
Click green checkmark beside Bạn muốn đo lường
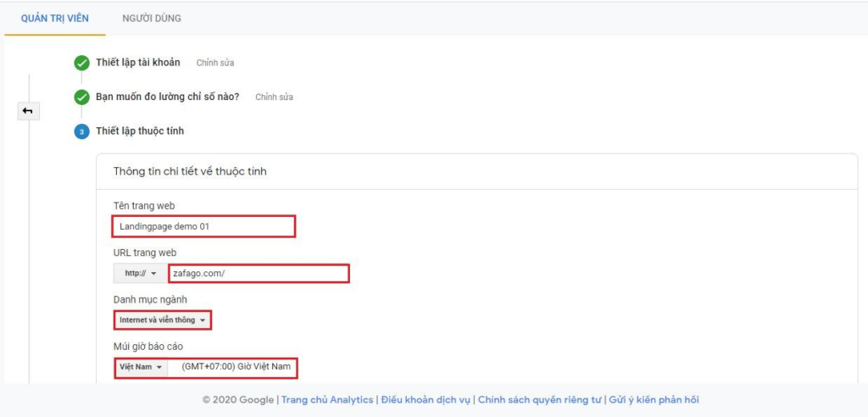tap(81, 97)
